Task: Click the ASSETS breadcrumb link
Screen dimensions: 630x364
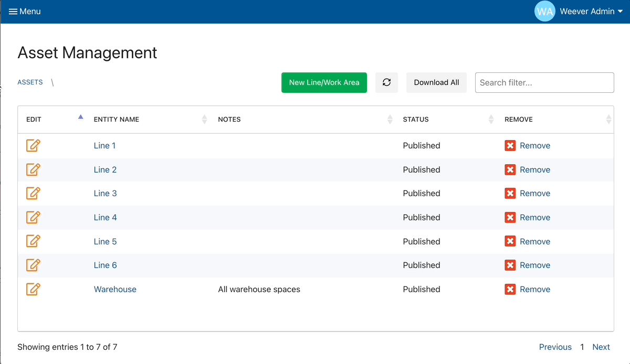Action: (30, 82)
